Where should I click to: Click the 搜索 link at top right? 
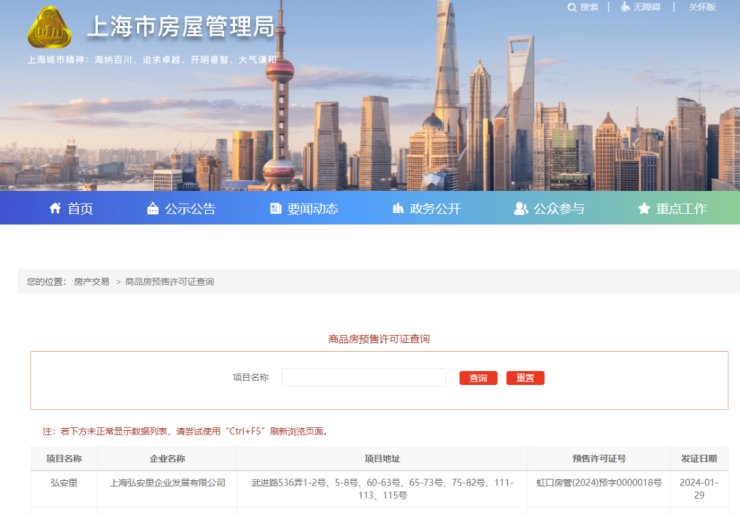(x=589, y=7)
